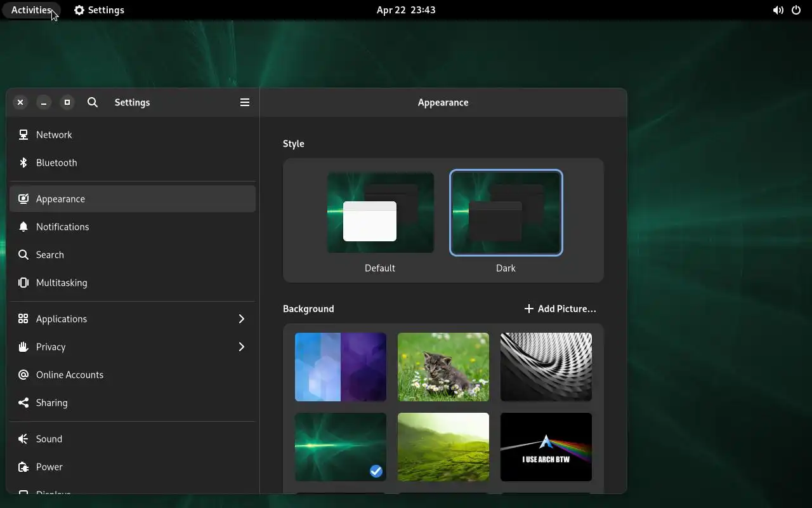
Task: Go to the Multitasking panel
Action: click(x=133, y=283)
